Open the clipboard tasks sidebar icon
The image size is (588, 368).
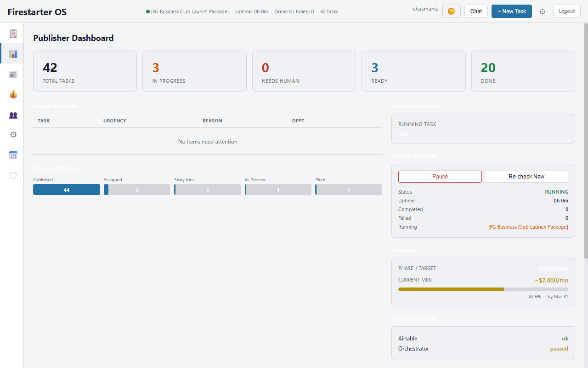click(x=13, y=34)
